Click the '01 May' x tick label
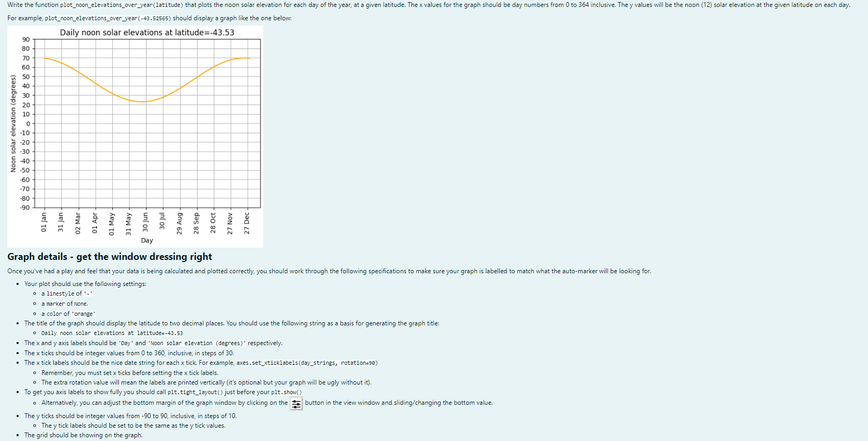 point(112,224)
